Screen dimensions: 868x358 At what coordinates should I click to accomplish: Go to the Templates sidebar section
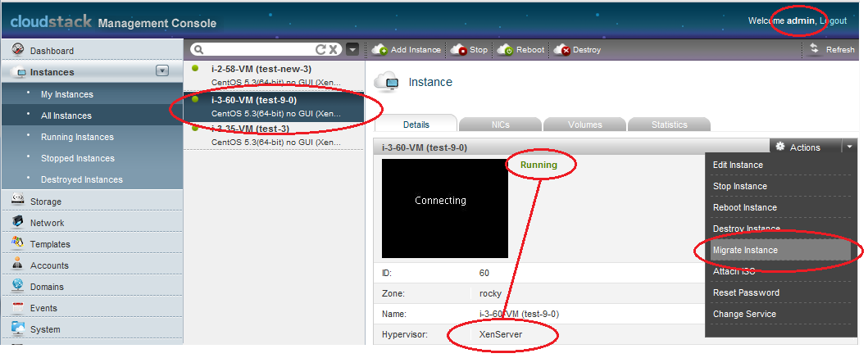(x=50, y=244)
